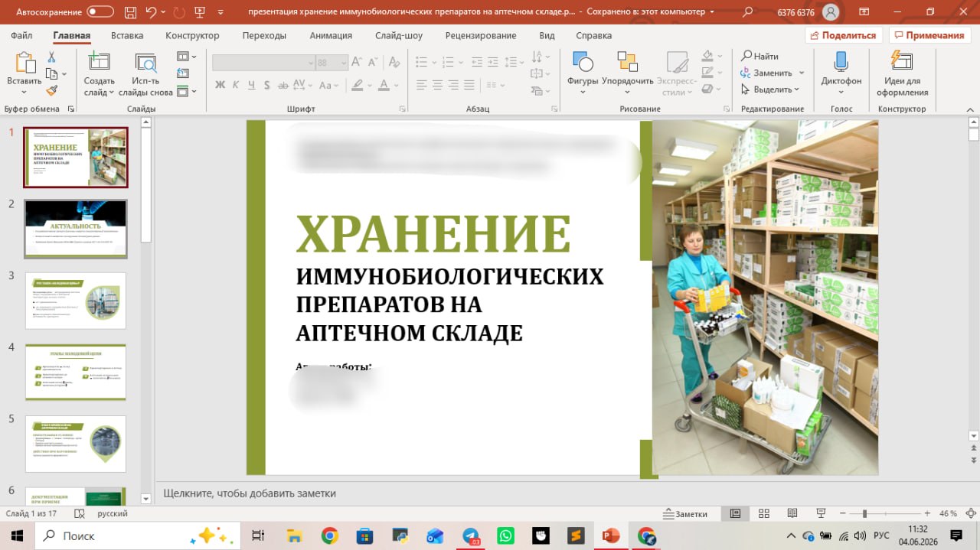Open the slide layout dropdown

click(186, 57)
